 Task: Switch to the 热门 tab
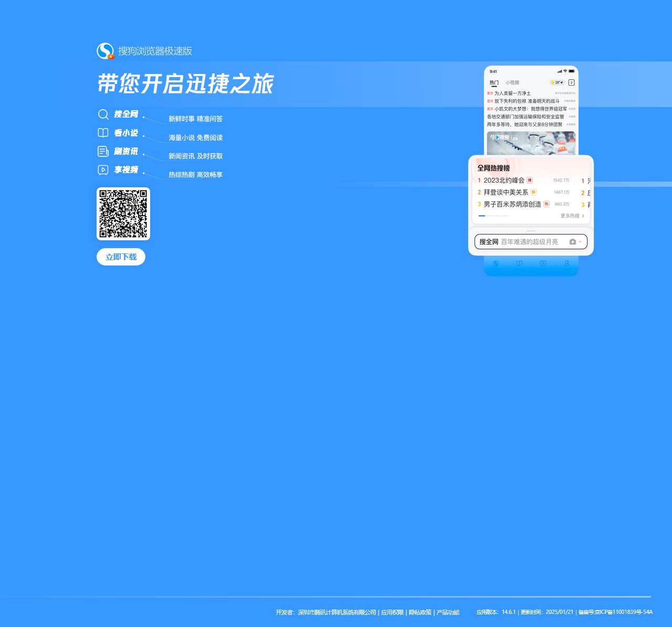click(494, 82)
